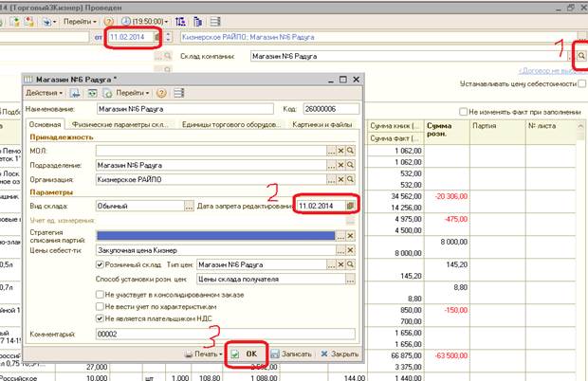Click Записать button in dialog
This screenshot has height=381, width=588.
pos(291,354)
